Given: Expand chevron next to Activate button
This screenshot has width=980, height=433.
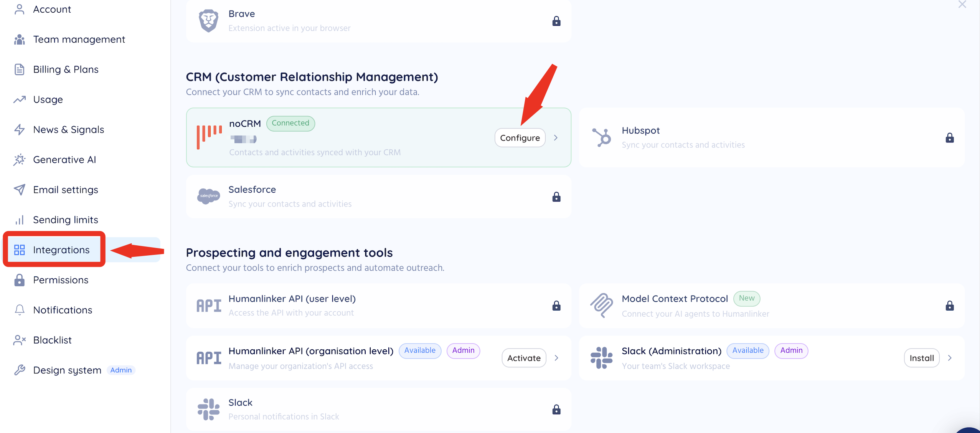Looking at the screenshot, I should (556, 358).
